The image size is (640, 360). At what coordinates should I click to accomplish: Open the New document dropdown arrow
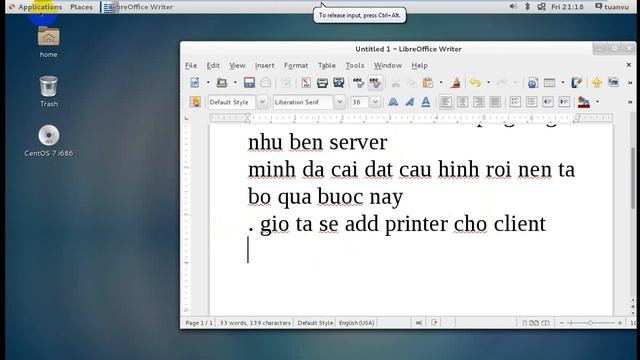(208, 82)
